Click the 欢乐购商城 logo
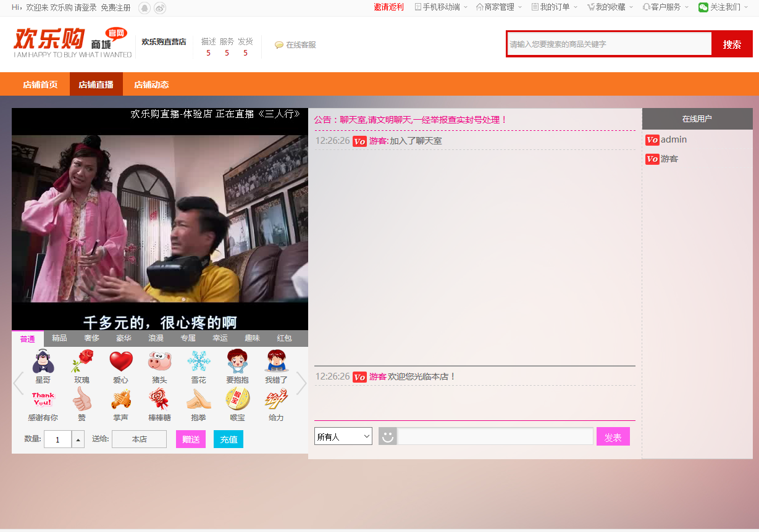Image resolution: width=759 pixels, height=532 pixels. click(72, 43)
